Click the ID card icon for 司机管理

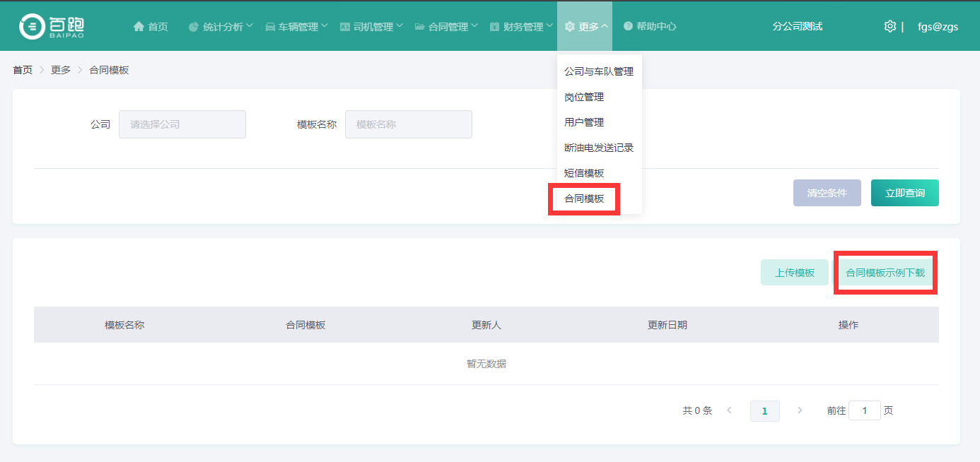tap(345, 27)
